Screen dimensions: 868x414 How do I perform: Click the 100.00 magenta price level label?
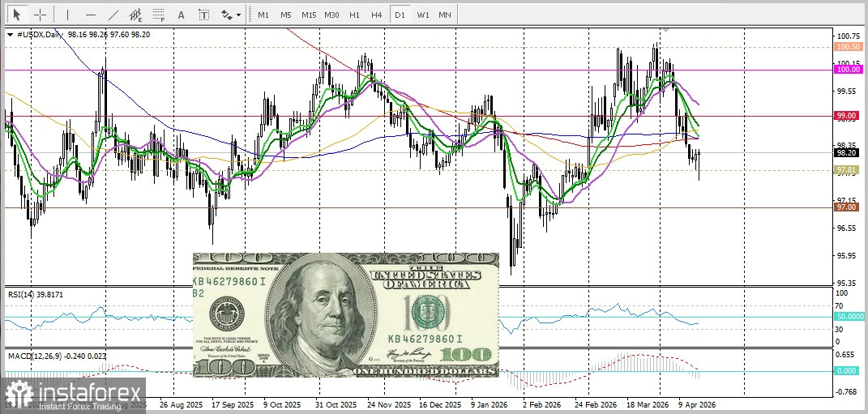[x=848, y=69]
